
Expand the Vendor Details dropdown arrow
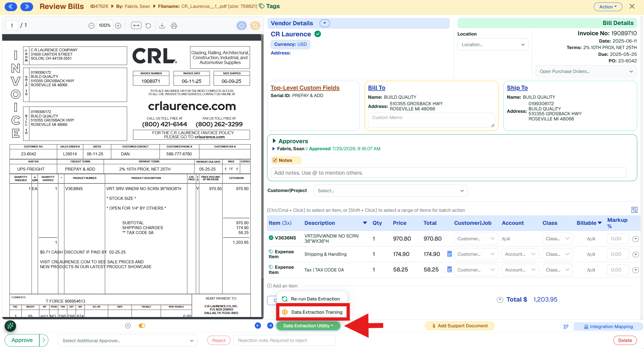(x=325, y=23)
